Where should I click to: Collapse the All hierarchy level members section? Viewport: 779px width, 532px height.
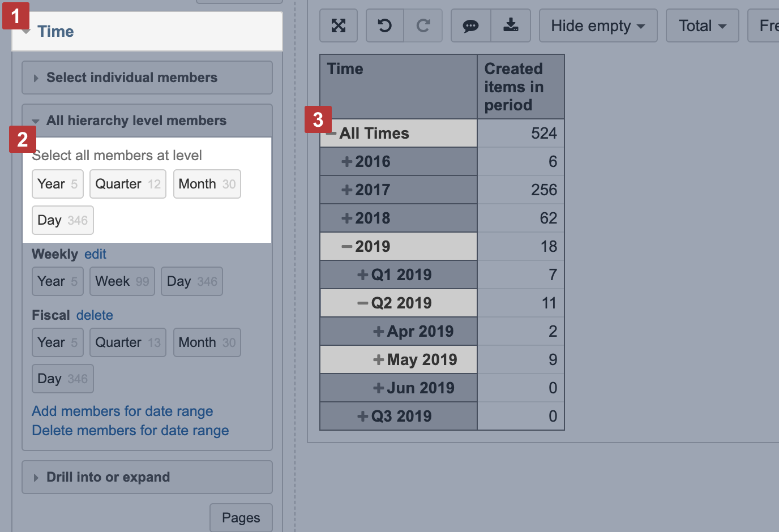click(x=136, y=121)
